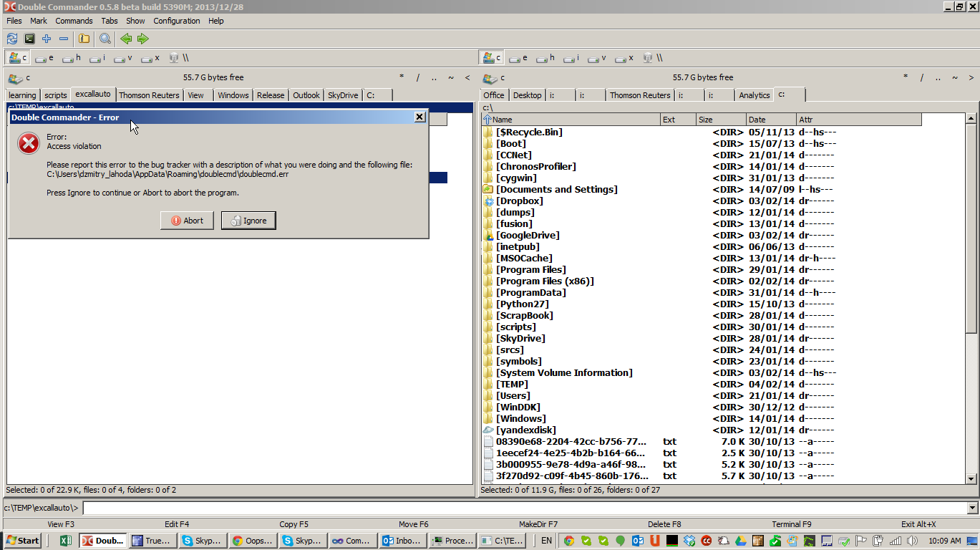Open the search magnifier tool
This screenshot has width=980, height=550.
[105, 39]
